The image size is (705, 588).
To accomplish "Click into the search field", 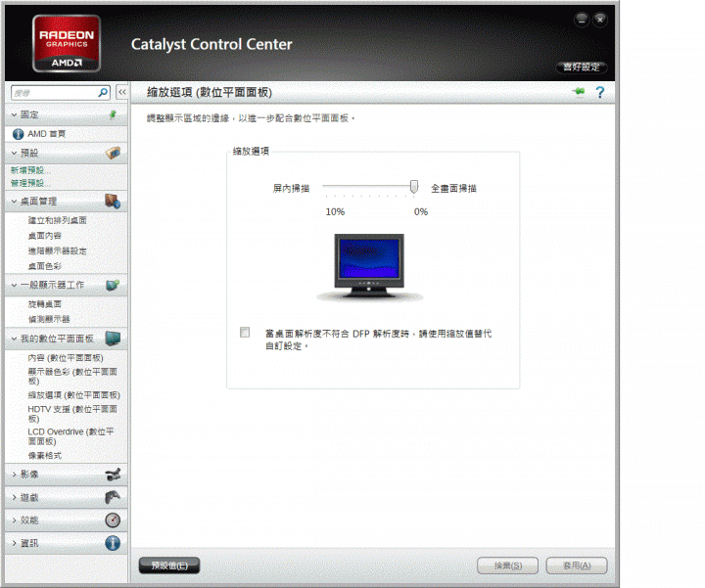I will 54,93.
